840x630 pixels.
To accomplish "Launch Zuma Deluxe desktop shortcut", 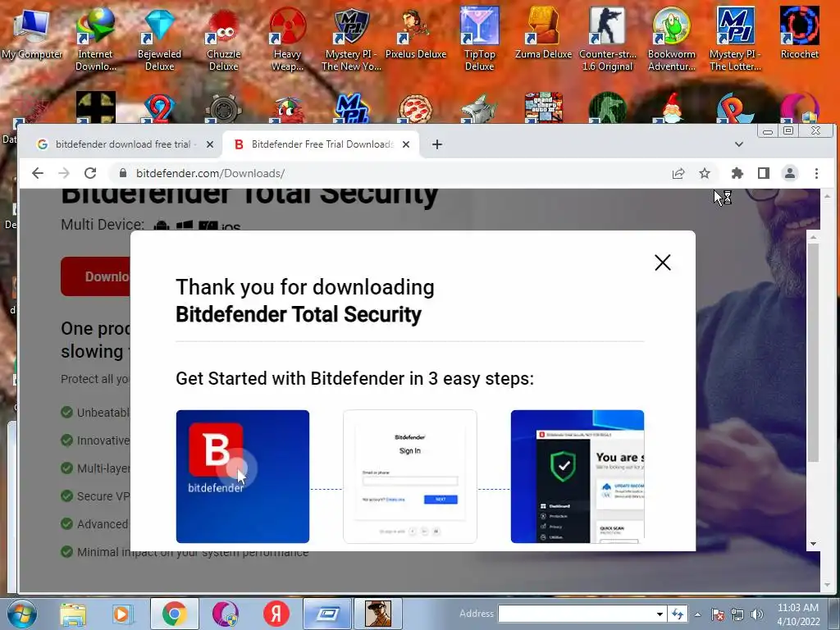I will pyautogui.click(x=543, y=32).
